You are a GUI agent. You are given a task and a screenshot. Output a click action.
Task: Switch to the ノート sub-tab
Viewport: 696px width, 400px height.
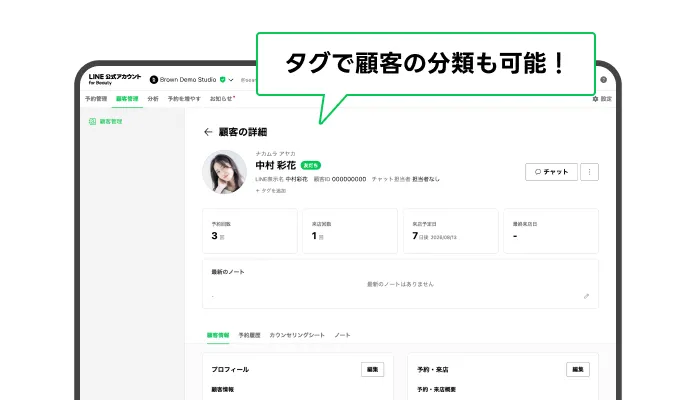click(342, 335)
